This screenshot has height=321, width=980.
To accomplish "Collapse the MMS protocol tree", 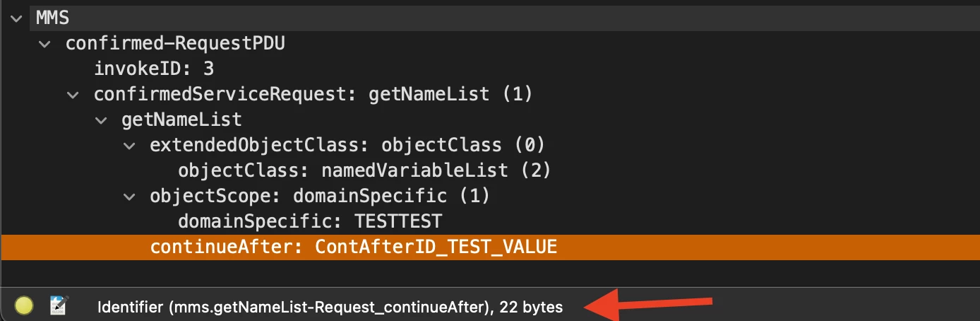I will point(16,17).
